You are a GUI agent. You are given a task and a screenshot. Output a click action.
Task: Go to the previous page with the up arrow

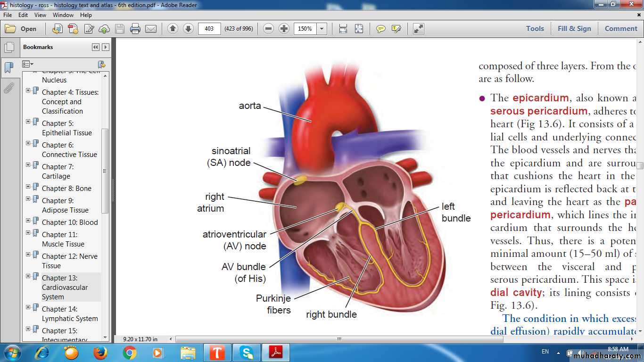173,29
